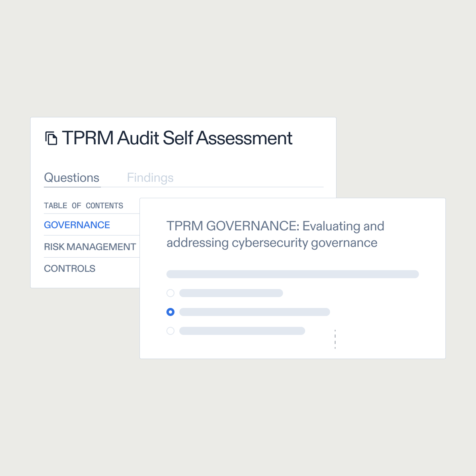Open the CONTROLS section
Image resolution: width=476 pixels, height=476 pixels.
70,268
